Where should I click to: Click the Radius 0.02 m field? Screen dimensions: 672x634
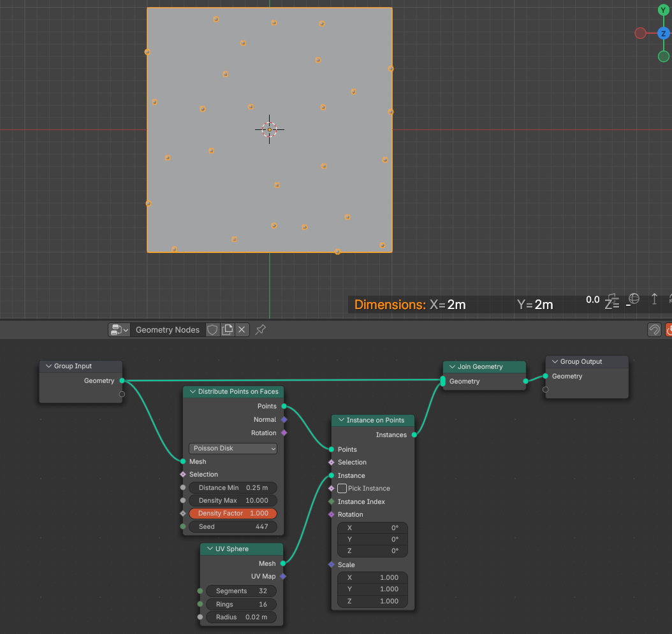pos(241,617)
